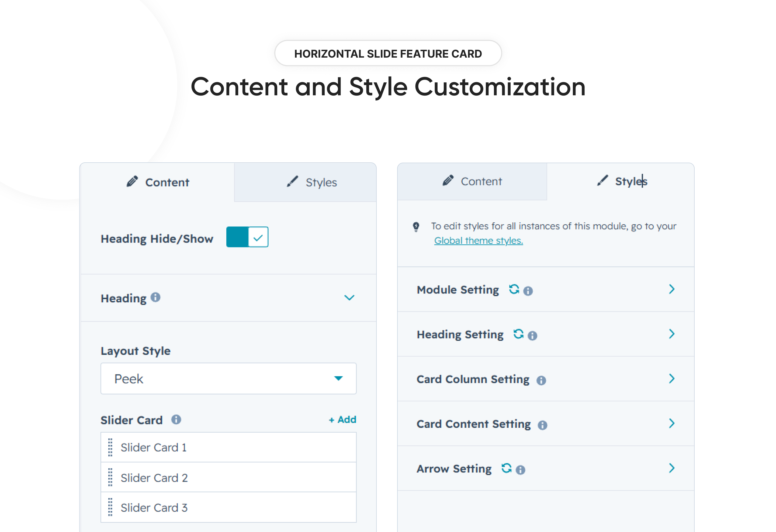The image size is (776, 532).
Task: Click the Layout Style label
Action: coord(136,351)
